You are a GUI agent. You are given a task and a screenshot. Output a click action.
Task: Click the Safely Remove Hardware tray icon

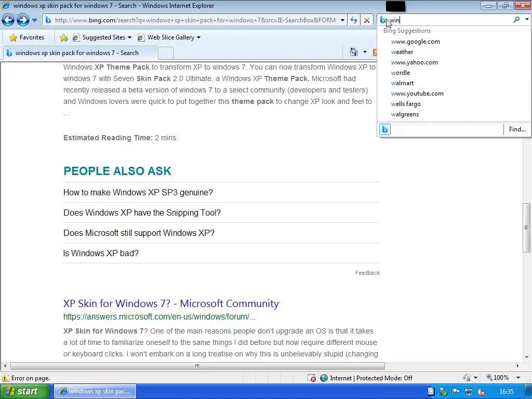click(x=443, y=392)
